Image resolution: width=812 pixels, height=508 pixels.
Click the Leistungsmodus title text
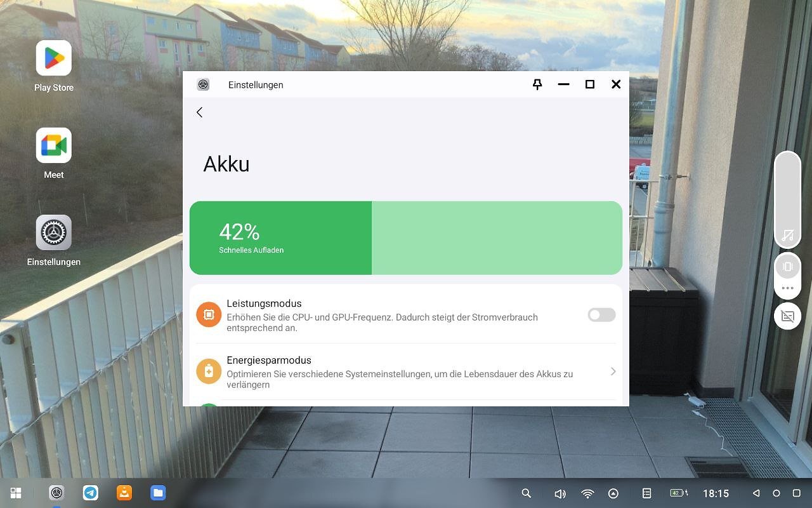click(264, 304)
